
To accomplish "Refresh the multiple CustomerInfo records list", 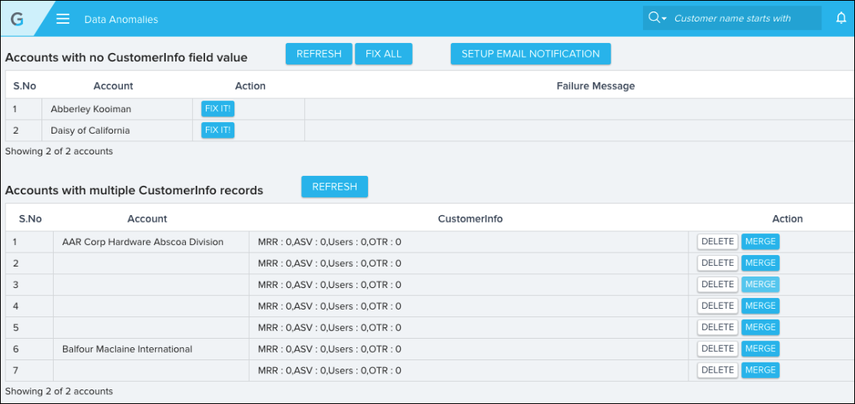I will 335,186.
